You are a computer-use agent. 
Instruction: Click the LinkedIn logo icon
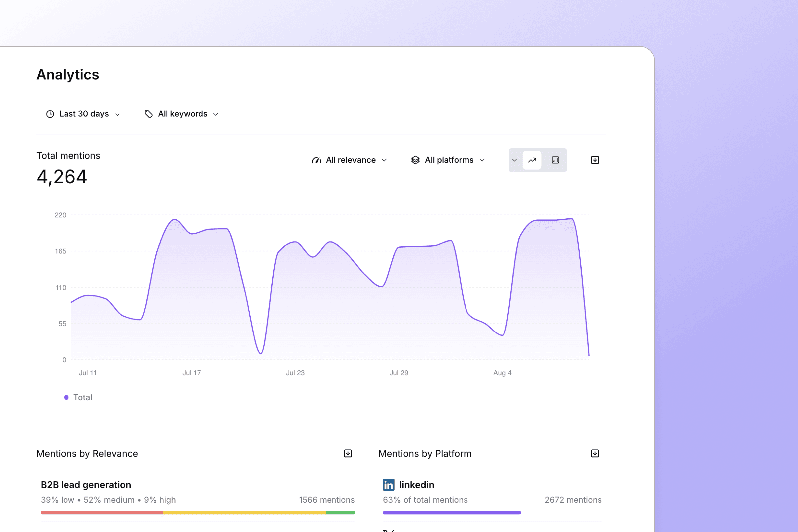point(389,485)
